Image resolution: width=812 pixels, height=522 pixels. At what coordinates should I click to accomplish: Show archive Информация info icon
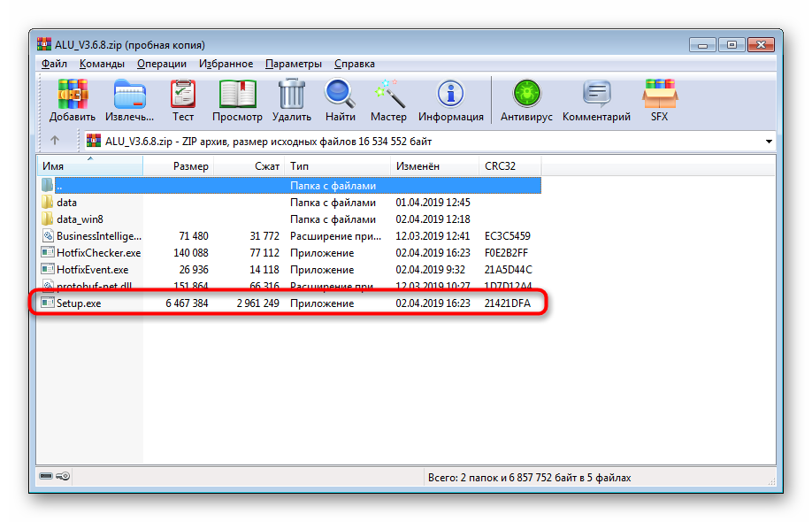[450, 96]
